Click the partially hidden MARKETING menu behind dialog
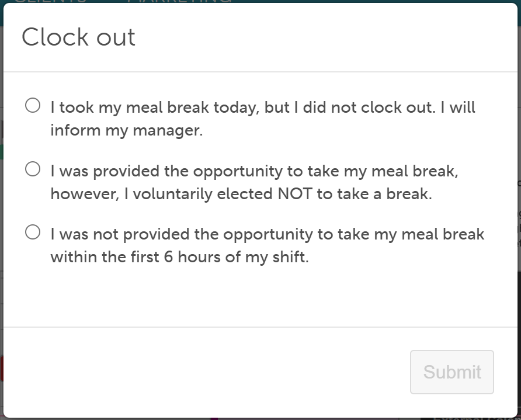Viewport: 521px width, 420px height. coord(179,1)
